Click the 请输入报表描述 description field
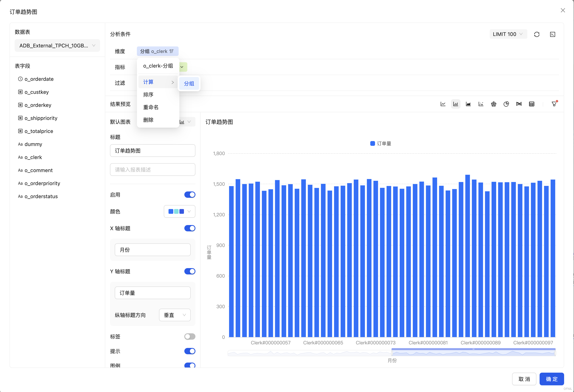Image resolution: width=574 pixels, height=392 pixels. click(153, 170)
